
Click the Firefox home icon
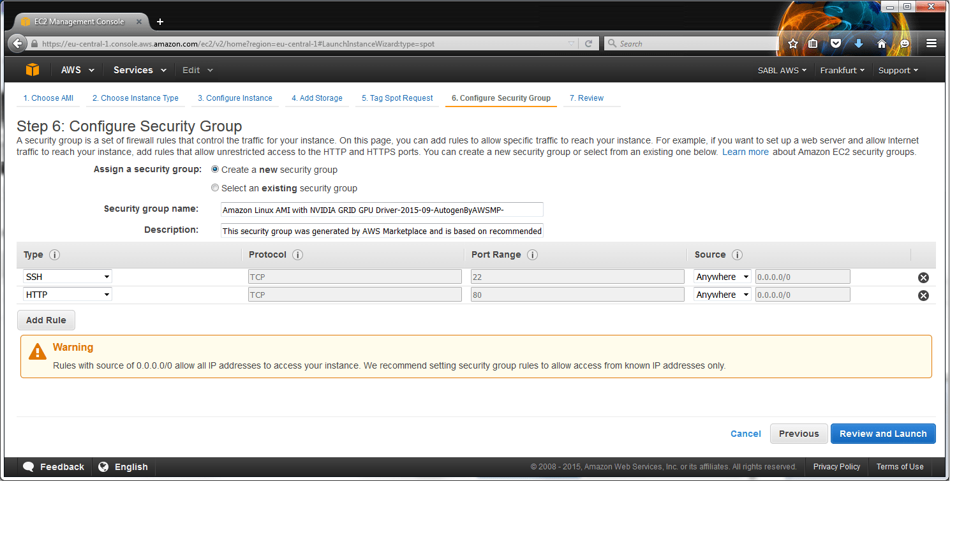coord(881,43)
